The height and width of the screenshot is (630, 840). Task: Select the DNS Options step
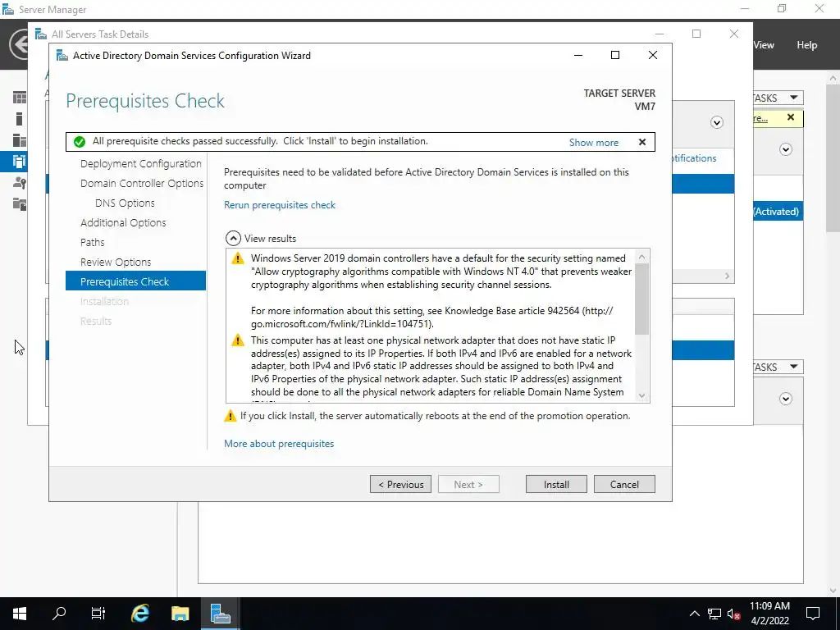tap(125, 203)
